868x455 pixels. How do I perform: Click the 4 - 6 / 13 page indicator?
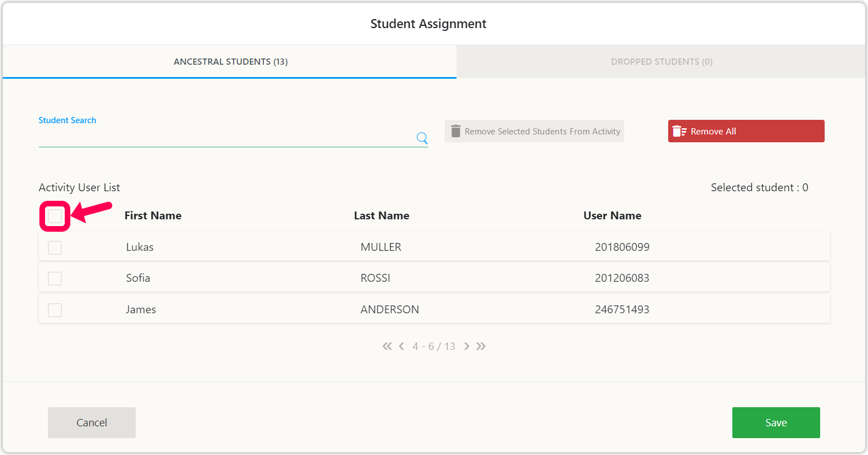click(x=433, y=346)
